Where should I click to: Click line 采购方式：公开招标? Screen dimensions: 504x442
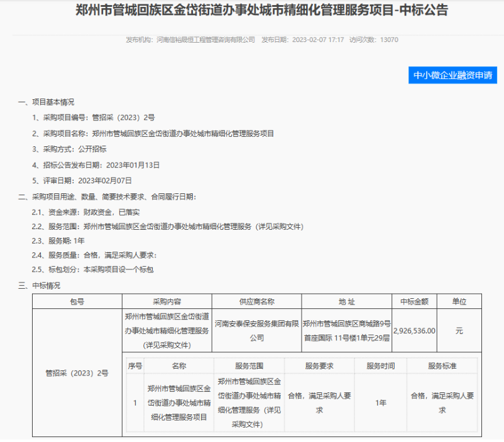point(69,149)
